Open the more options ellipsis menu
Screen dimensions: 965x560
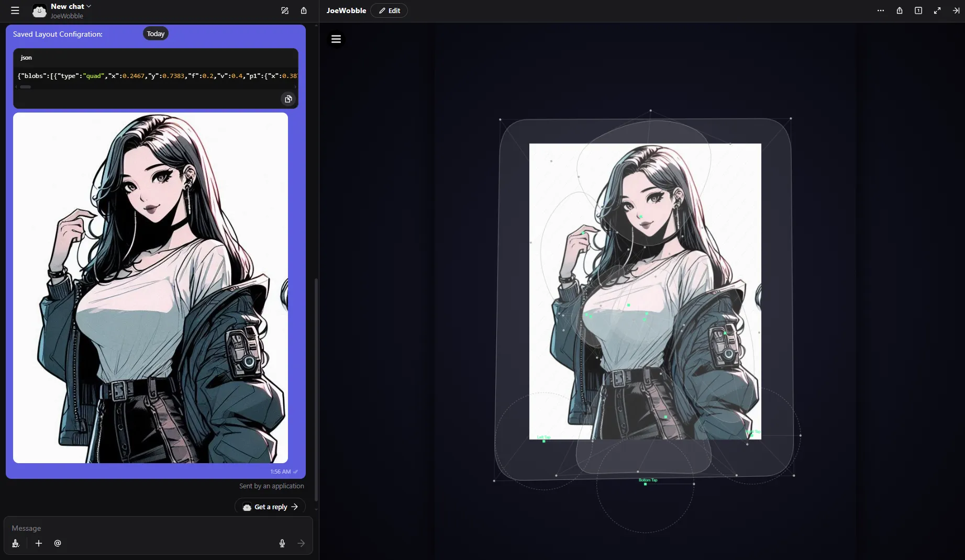pos(881,10)
